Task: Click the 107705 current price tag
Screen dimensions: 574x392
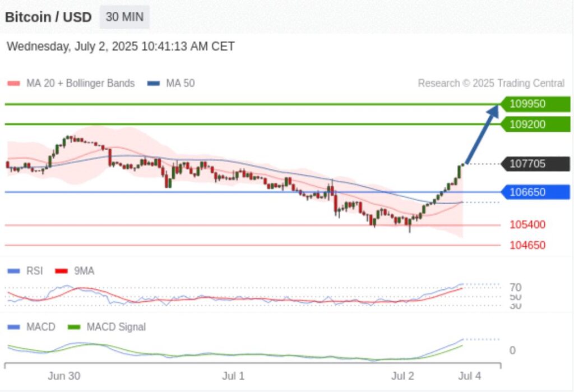Action: [x=535, y=164]
